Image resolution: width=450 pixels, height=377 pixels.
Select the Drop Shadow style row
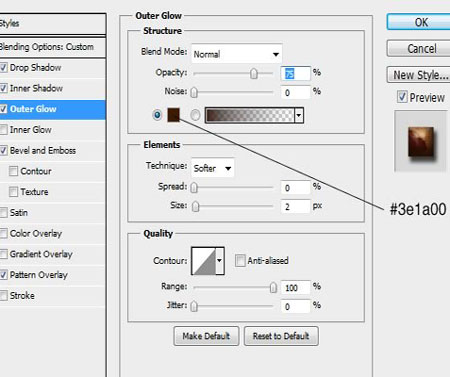click(x=53, y=68)
